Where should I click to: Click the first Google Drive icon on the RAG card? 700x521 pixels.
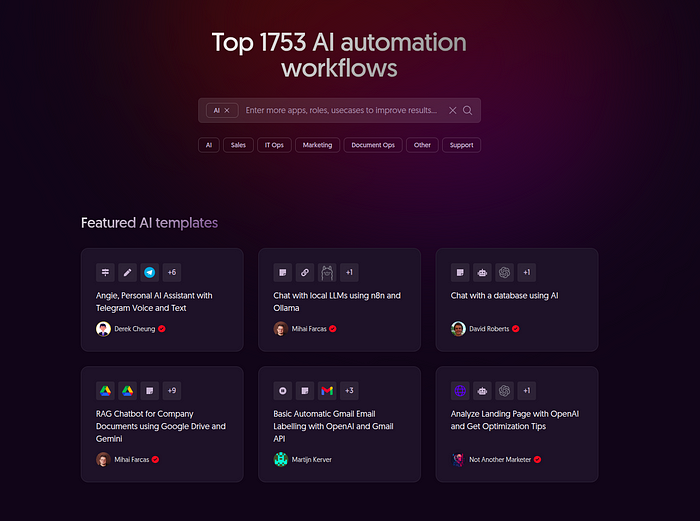tap(105, 391)
